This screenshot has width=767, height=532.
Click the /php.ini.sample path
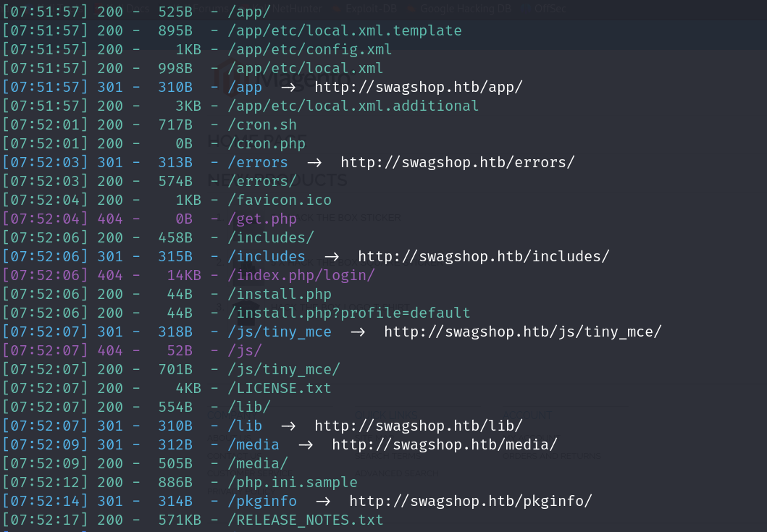[292, 482]
